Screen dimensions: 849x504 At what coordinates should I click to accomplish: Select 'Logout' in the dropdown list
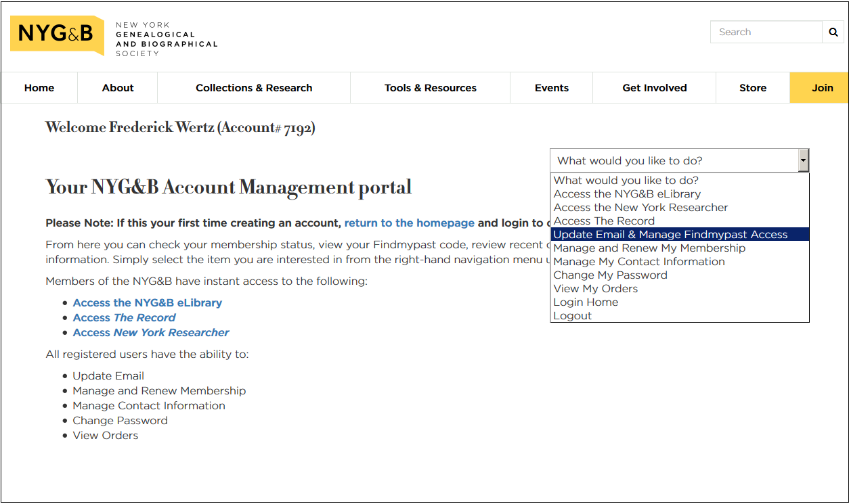[572, 316]
